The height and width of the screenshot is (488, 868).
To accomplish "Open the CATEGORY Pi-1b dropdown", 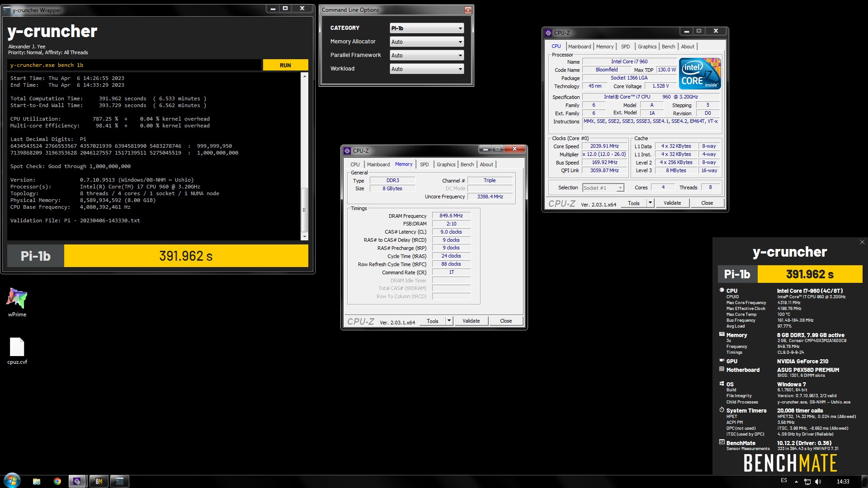I will coord(427,28).
